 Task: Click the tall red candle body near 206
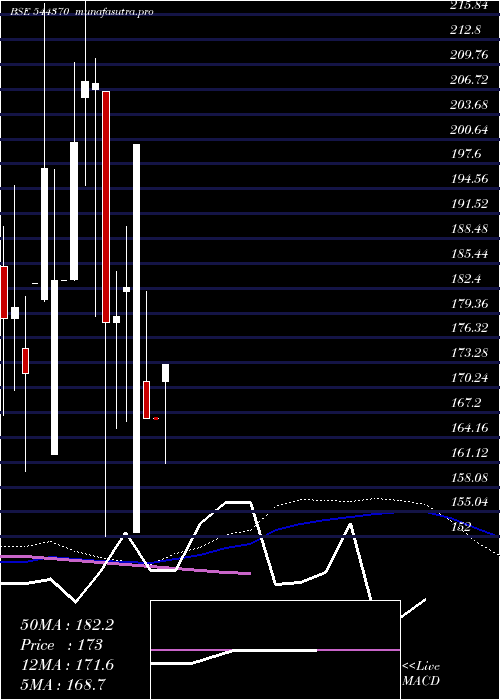point(106,207)
